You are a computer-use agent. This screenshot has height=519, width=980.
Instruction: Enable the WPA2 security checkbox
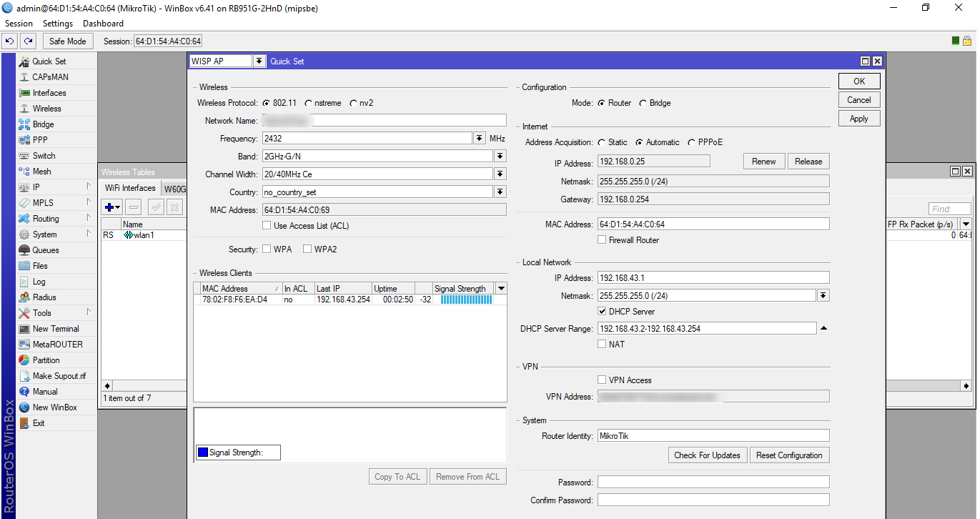[307, 249]
